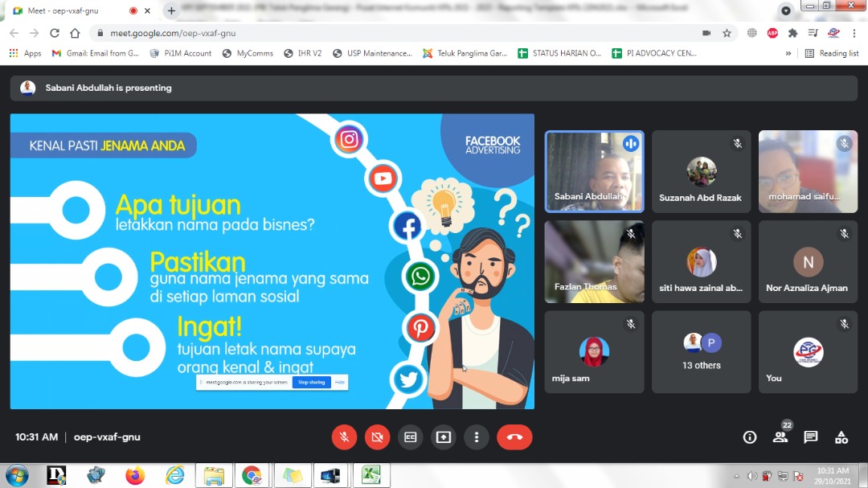The image size is (868, 488).
Task: Open the volume control in system tray
Action: (x=751, y=477)
